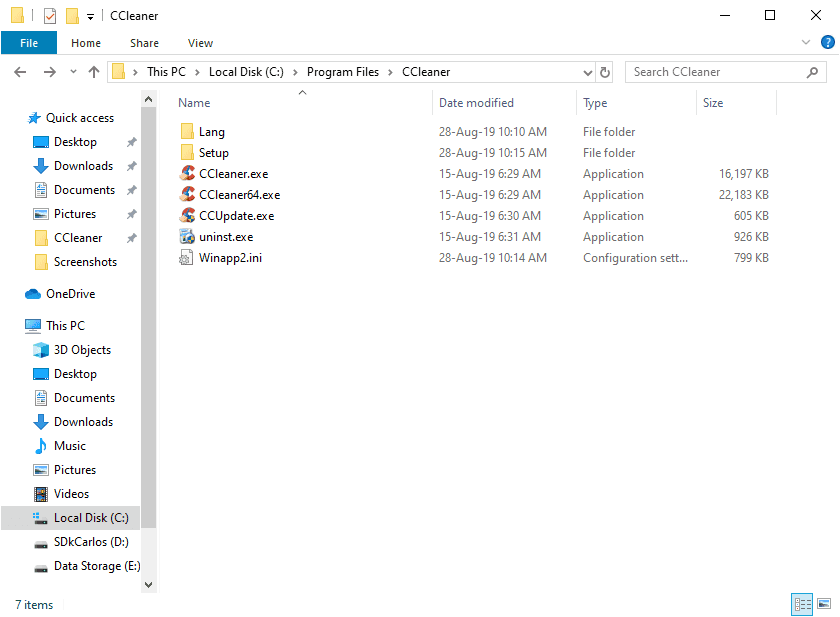The image size is (840, 617).
Task: Open 3D Objects in sidebar
Action: (x=82, y=349)
